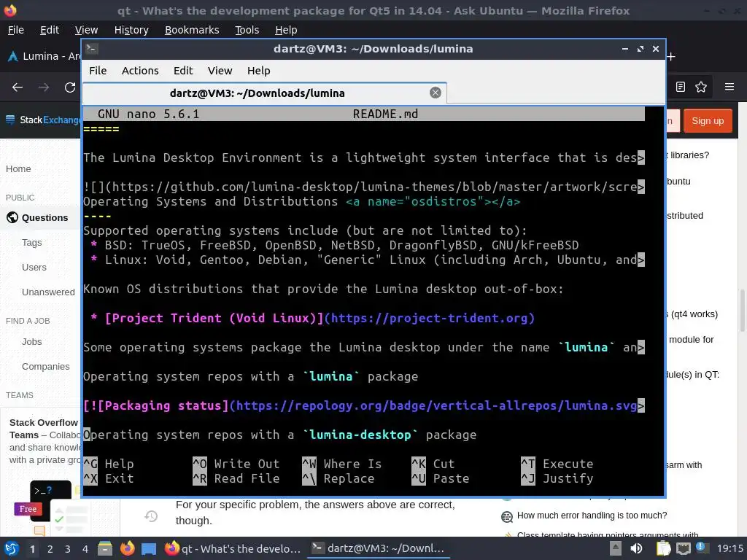Screen dimensions: 747x560
Task: Open Jobs in the sidebar
Action: pyautogui.click(x=31, y=341)
